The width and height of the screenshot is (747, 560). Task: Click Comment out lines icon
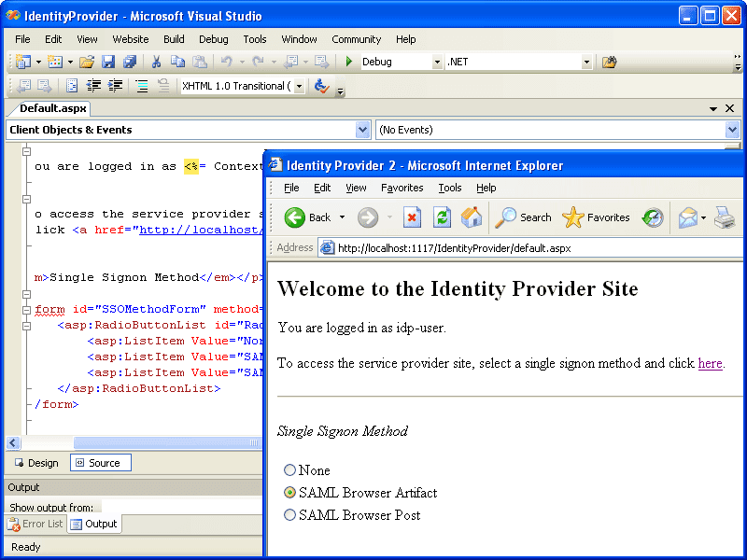pyautogui.click(x=142, y=86)
